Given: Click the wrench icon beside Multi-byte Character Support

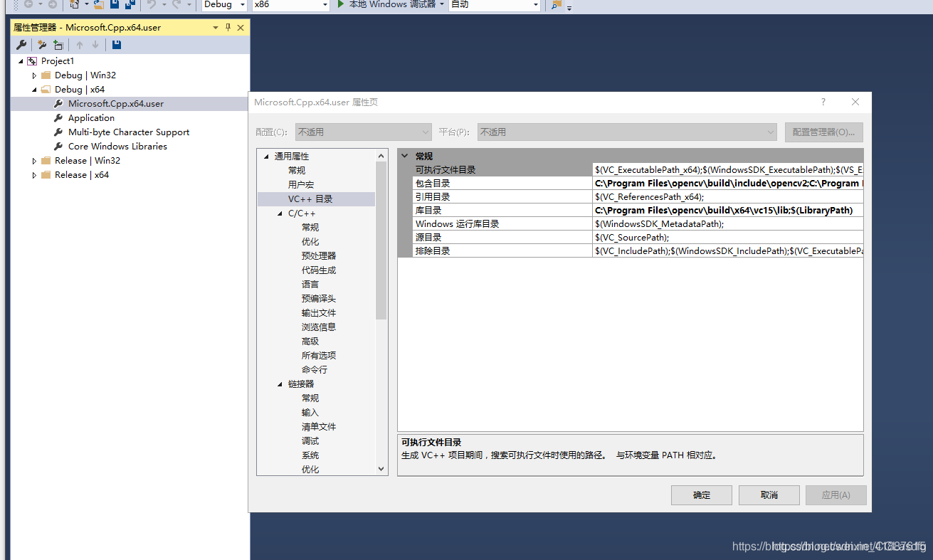Looking at the screenshot, I should pyautogui.click(x=59, y=132).
